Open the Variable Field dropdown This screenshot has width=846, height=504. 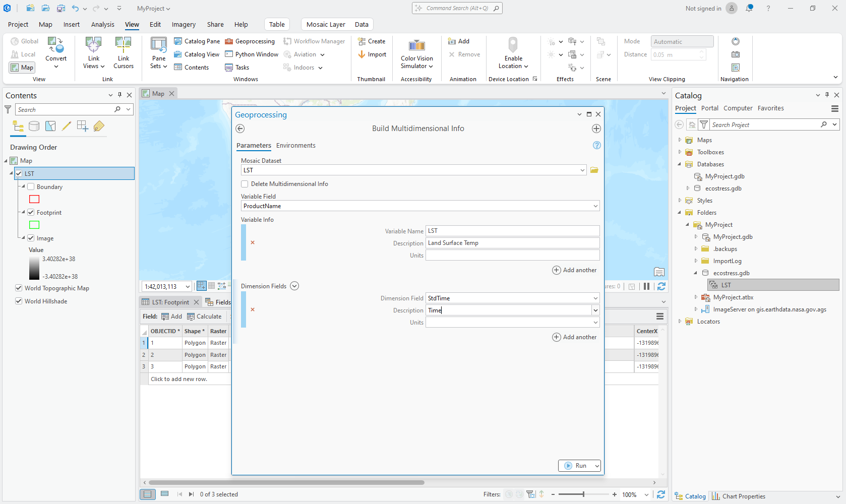tap(595, 206)
